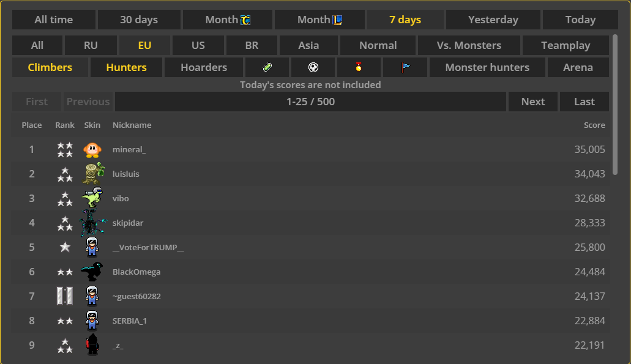Jump to the Last page
This screenshot has width=631, height=364.
(584, 102)
